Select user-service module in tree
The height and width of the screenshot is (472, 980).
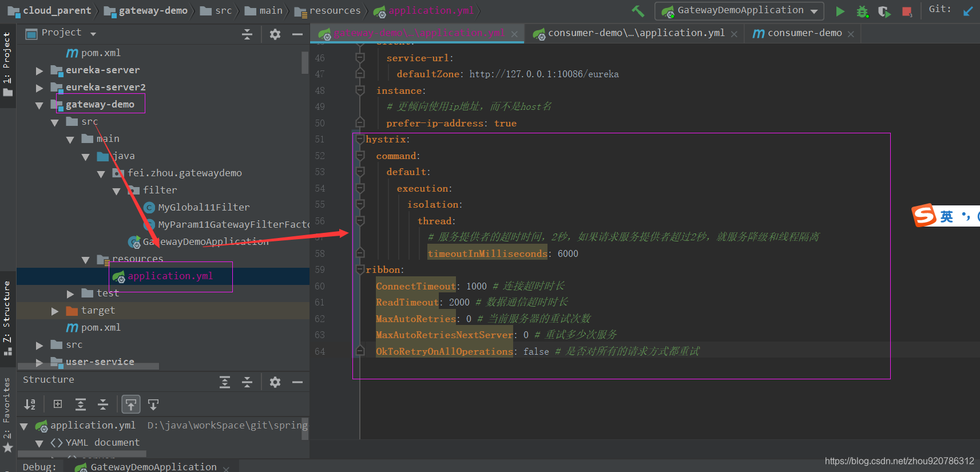tap(100, 362)
